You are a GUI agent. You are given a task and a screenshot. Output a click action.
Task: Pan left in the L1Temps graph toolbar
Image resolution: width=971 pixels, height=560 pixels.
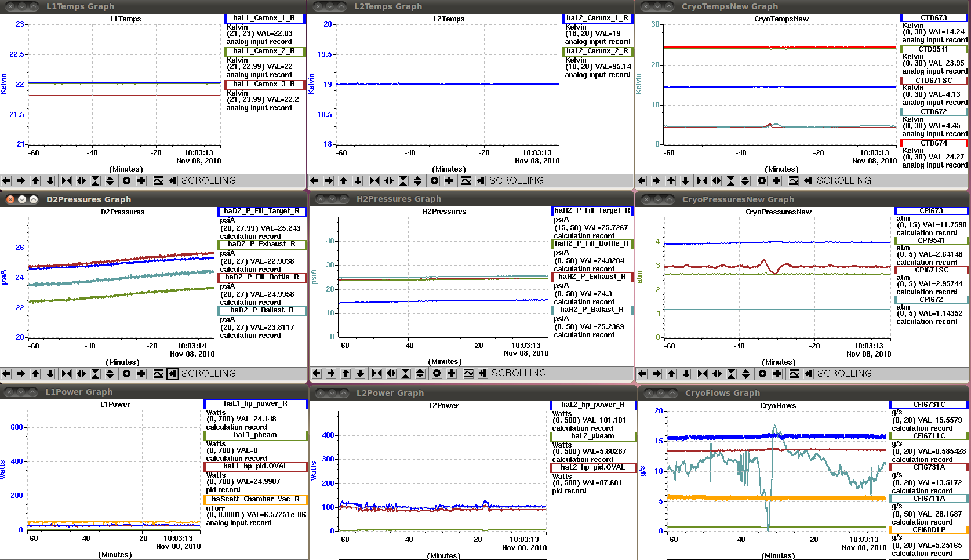6,181
